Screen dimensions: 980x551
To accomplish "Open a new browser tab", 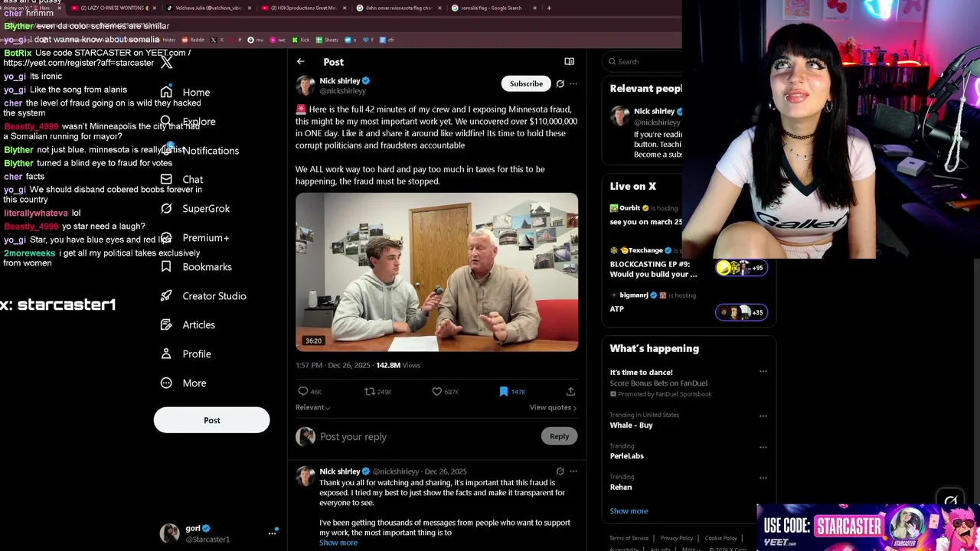I will (548, 8).
